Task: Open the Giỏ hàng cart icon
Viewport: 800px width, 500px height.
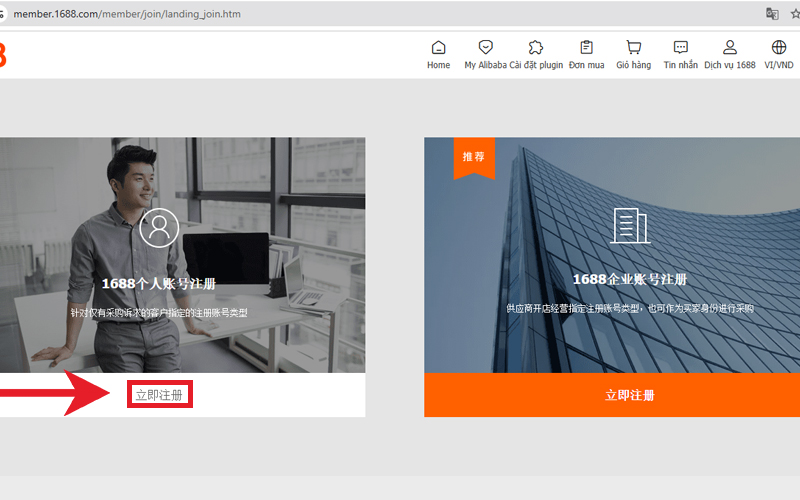Action: [634, 47]
